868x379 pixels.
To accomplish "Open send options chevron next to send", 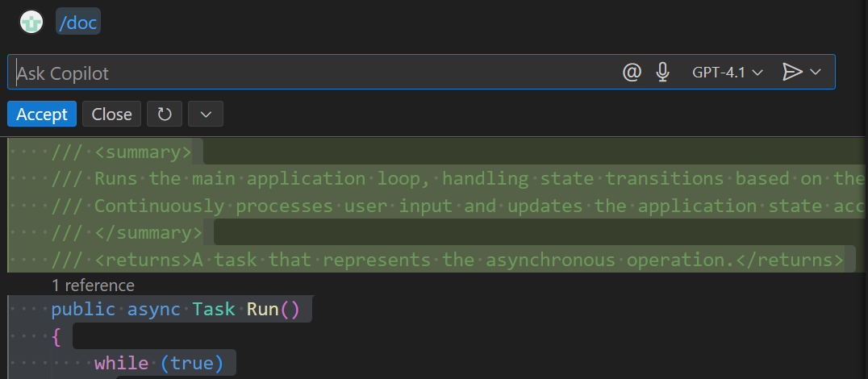I will 816,72.
